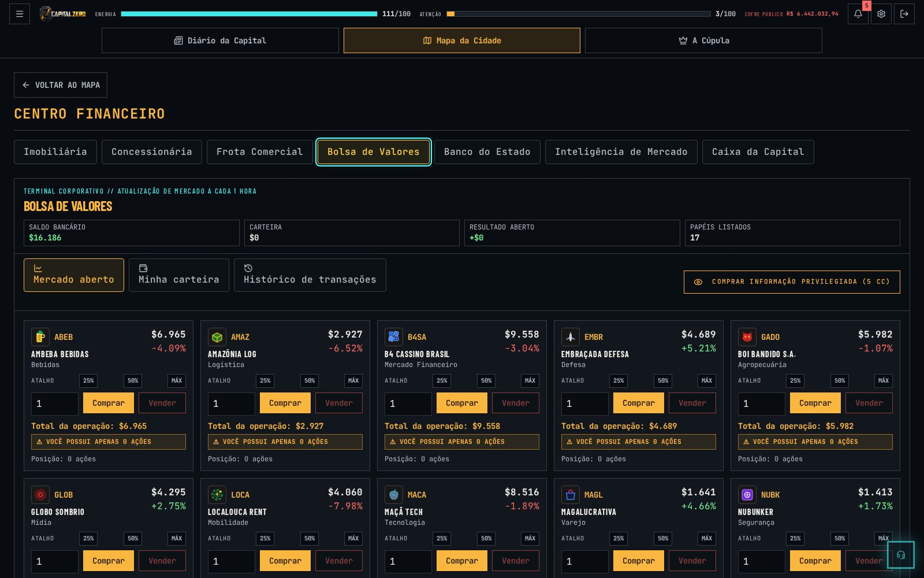
Task: Click Comprar for NUBK
Action: click(815, 561)
